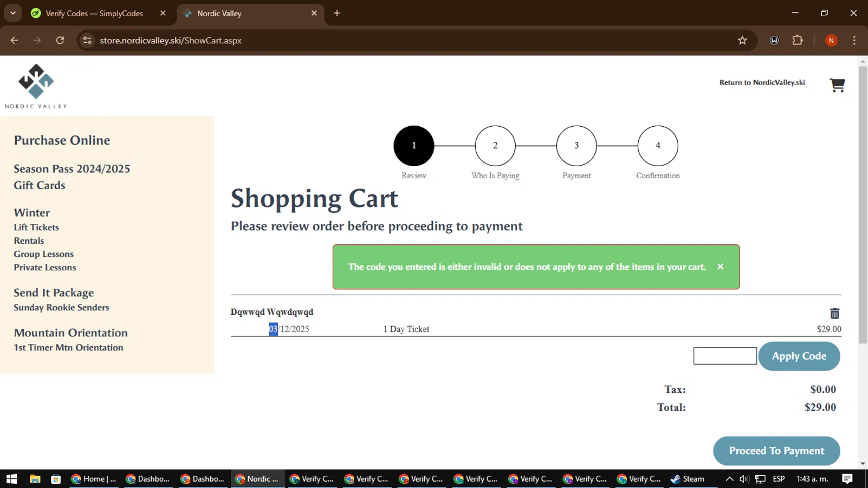
Task: Open the Windows Start menu
Action: (12, 479)
